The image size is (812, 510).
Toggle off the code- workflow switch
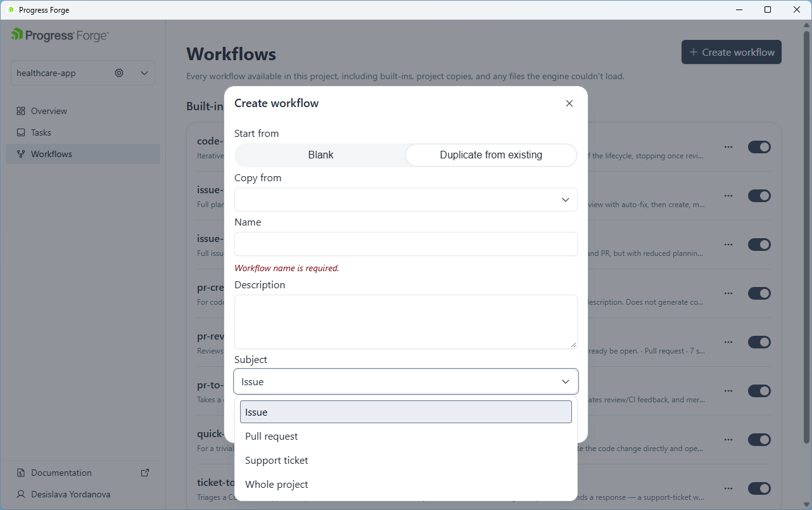point(759,147)
